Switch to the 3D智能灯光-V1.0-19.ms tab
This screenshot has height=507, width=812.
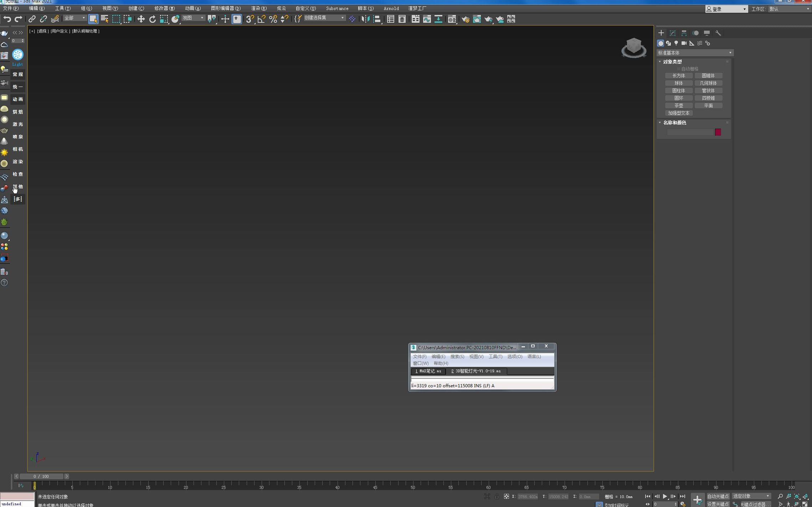pyautogui.click(x=477, y=371)
